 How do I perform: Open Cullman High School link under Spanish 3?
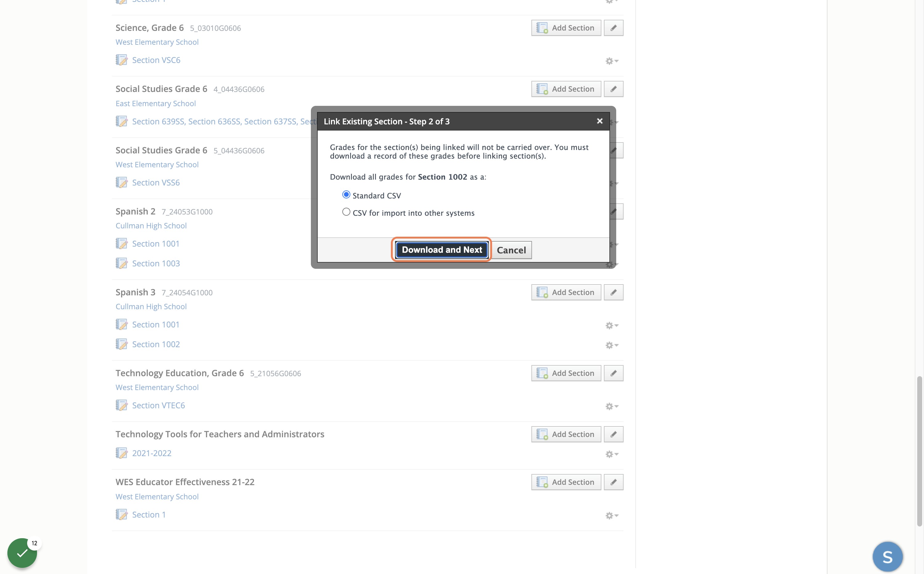coord(151,306)
